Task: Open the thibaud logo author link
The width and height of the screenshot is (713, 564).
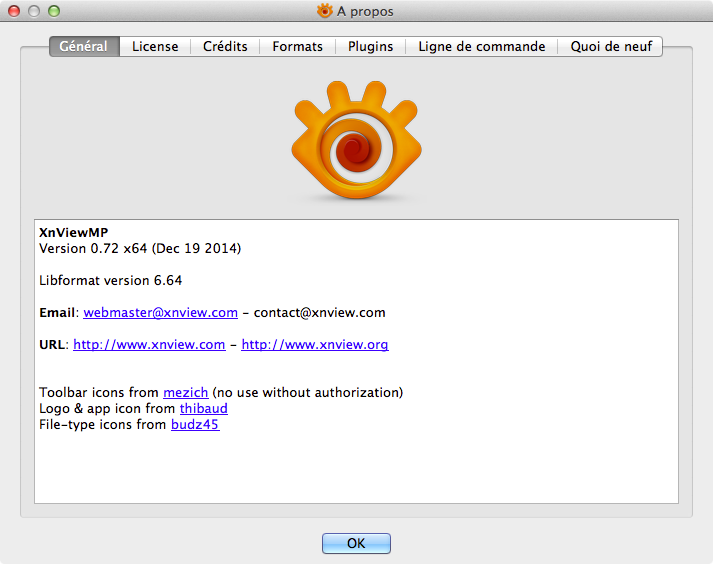Action: (204, 408)
